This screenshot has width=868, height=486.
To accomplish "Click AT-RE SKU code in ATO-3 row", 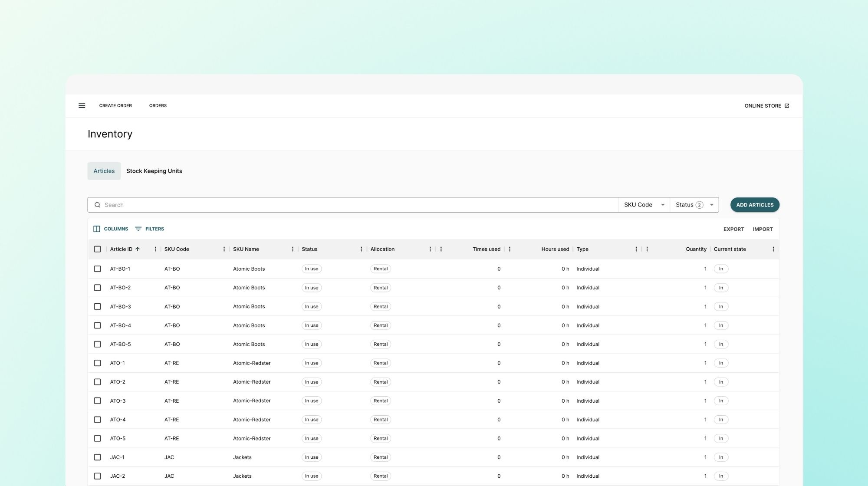I will click(x=171, y=401).
